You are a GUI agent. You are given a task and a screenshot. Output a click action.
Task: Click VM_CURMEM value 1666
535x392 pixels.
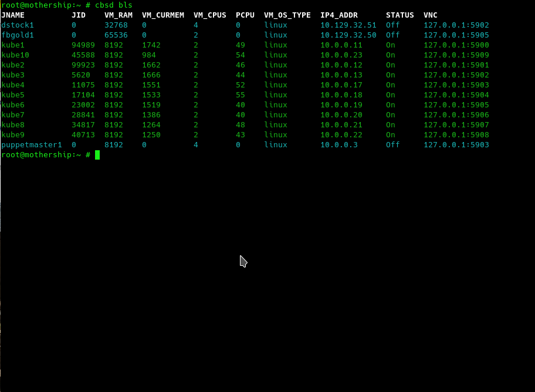point(151,75)
